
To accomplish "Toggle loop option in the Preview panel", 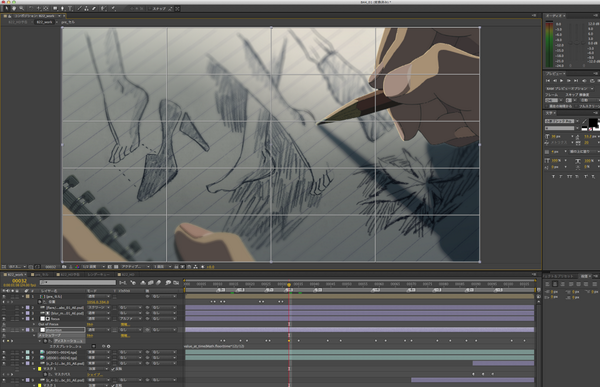I will 592,81.
